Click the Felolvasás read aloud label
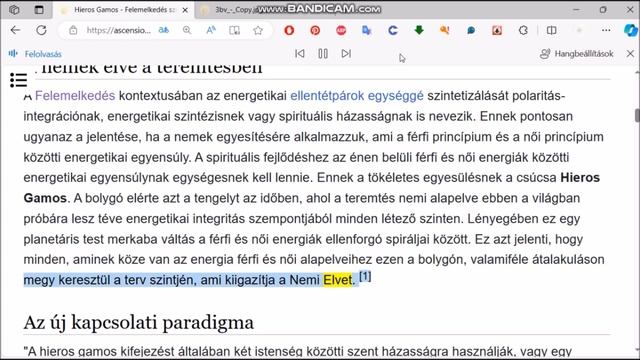The image size is (640, 360). click(43, 54)
